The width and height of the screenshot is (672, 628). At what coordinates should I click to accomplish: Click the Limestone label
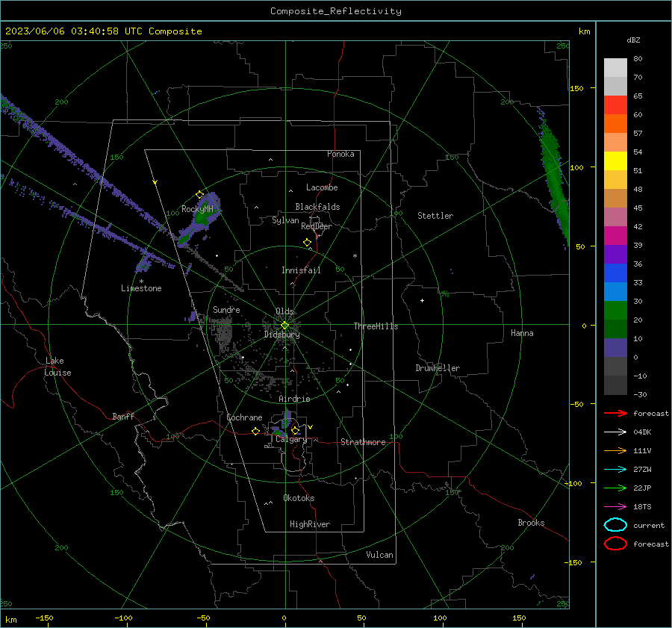[x=141, y=288]
